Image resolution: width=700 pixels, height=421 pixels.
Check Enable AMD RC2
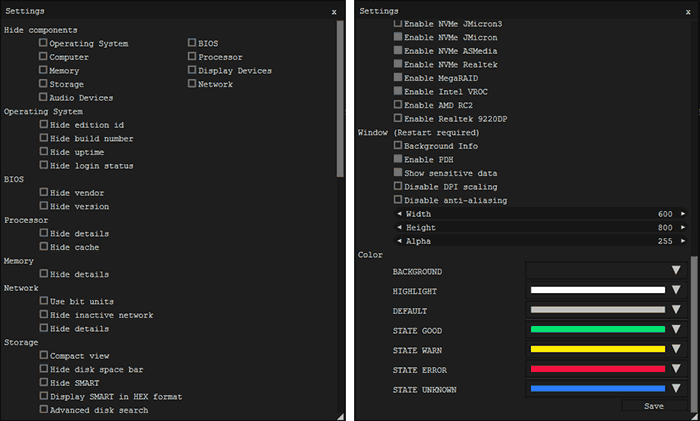(x=398, y=104)
